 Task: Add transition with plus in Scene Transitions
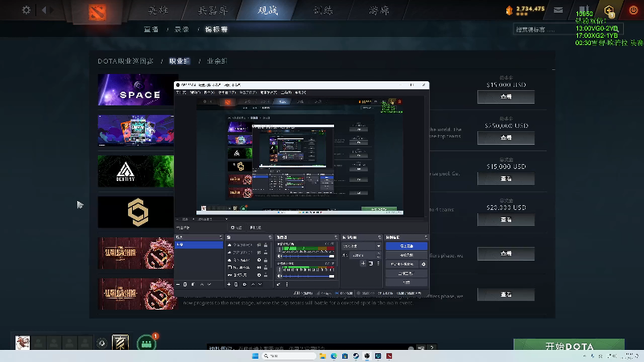[363, 264]
